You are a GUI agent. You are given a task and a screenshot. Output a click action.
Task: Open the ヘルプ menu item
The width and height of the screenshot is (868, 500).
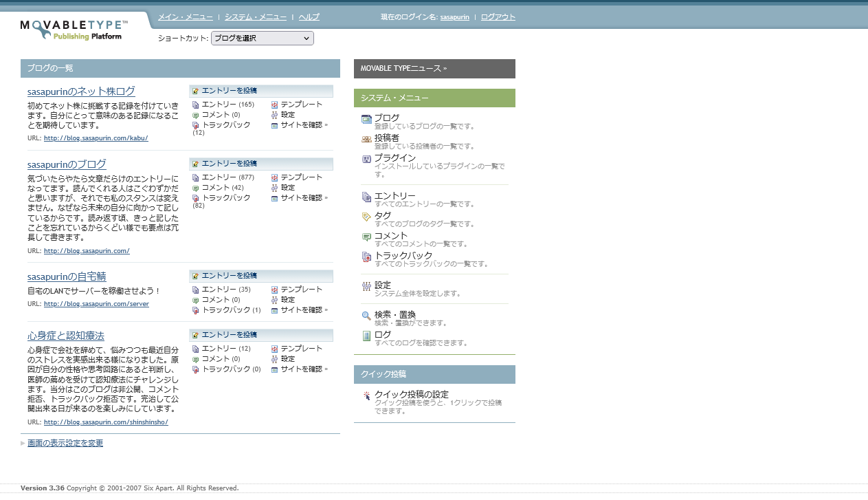309,17
